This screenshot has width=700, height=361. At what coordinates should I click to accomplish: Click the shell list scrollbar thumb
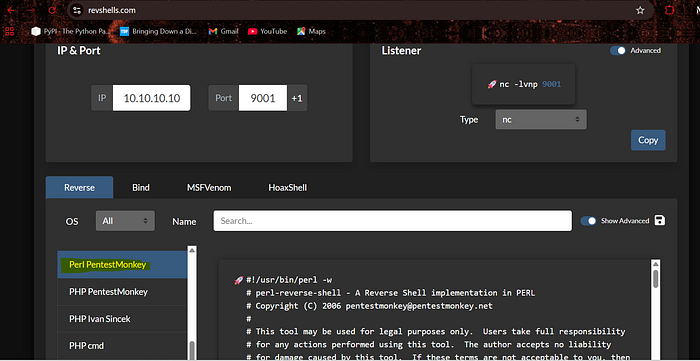pyautogui.click(x=192, y=351)
